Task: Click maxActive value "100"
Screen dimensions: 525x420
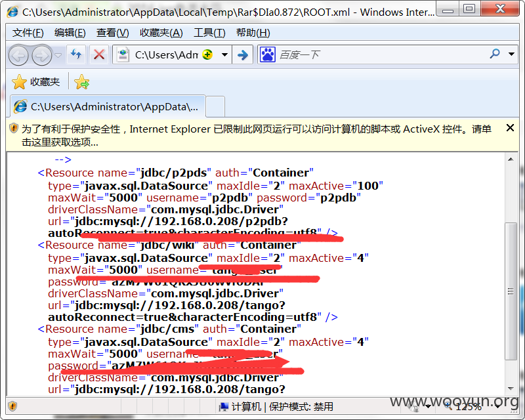Action: (367, 186)
